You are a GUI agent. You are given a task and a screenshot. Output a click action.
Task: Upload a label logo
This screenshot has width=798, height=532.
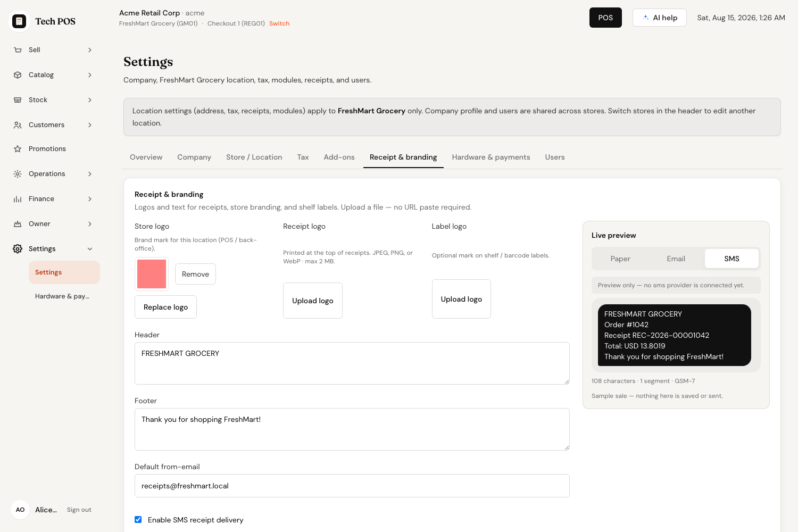461,299
